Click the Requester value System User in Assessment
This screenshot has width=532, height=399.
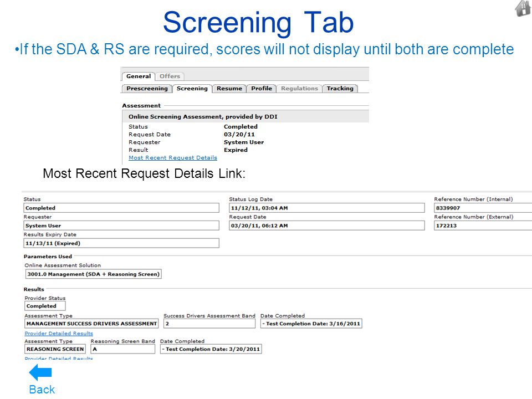pos(244,142)
